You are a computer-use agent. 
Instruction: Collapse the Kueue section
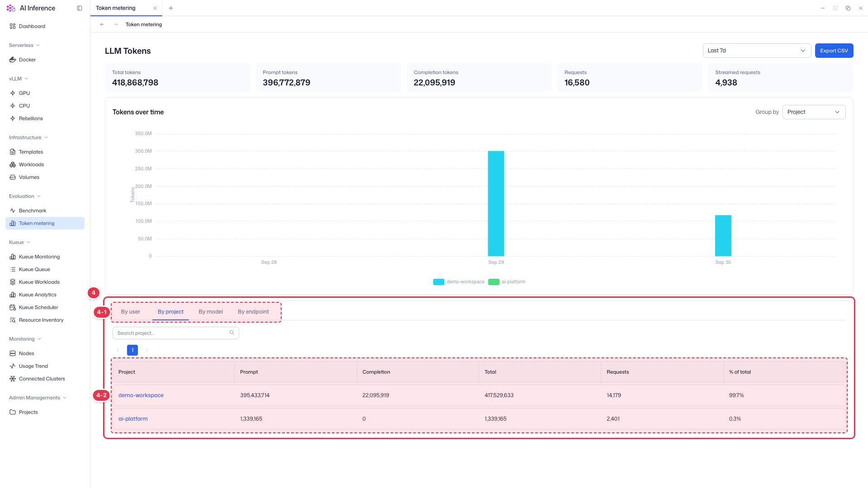point(20,242)
